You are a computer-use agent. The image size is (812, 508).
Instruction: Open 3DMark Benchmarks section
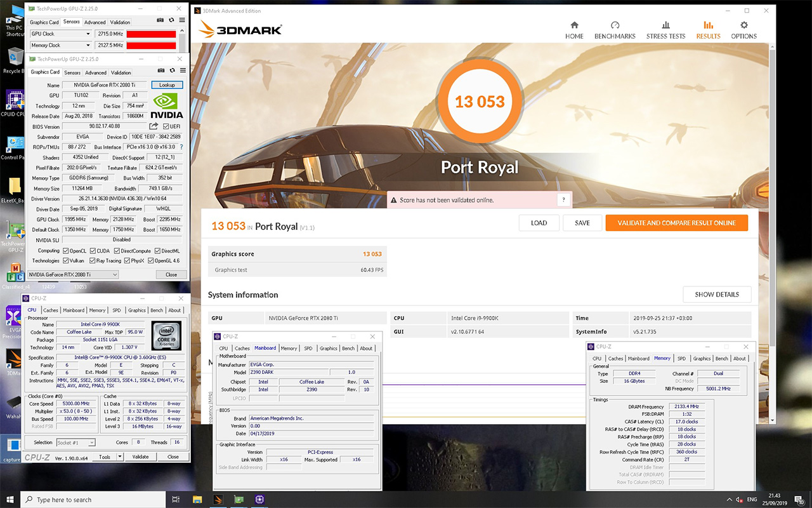coord(615,30)
